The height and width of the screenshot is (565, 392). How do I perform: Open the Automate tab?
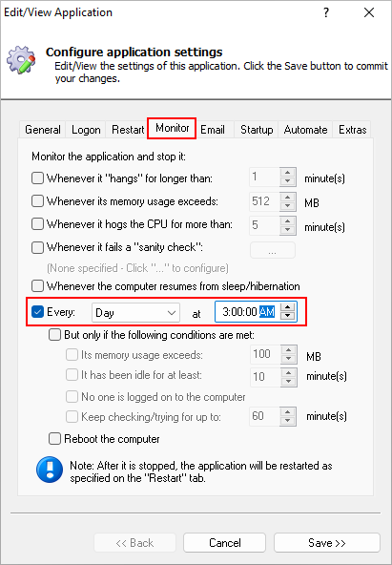tap(305, 130)
